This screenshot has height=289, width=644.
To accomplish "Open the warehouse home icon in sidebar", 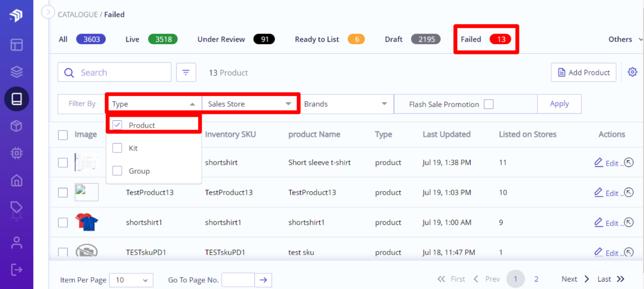I will [17, 180].
